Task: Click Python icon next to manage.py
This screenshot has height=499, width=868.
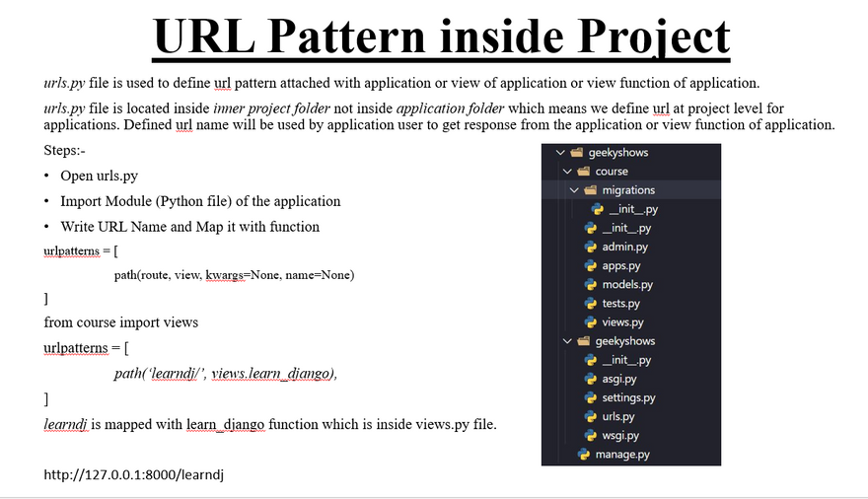Action: coord(584,455)
